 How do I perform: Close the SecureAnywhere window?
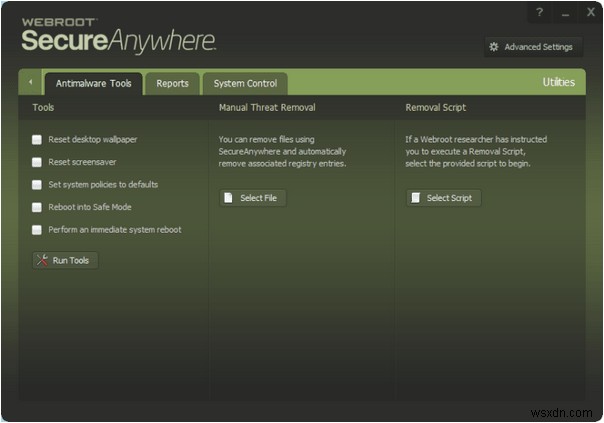[x=591, y=12]
